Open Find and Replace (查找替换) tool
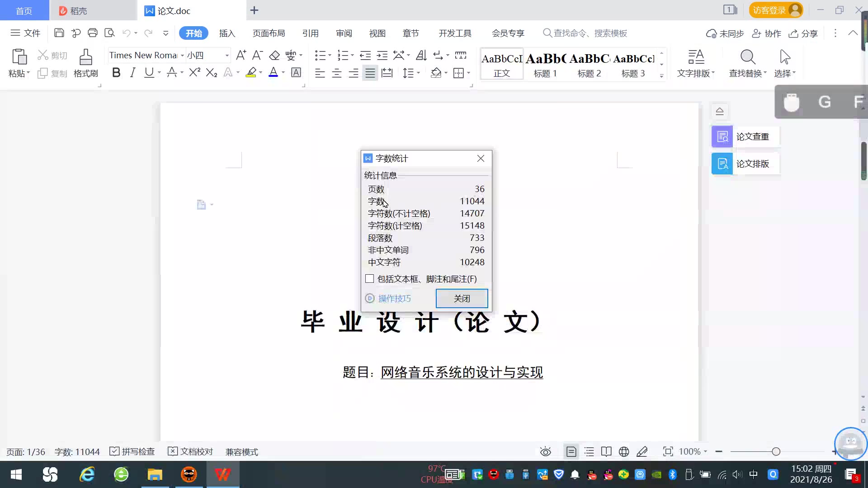 tap(748, 58)
